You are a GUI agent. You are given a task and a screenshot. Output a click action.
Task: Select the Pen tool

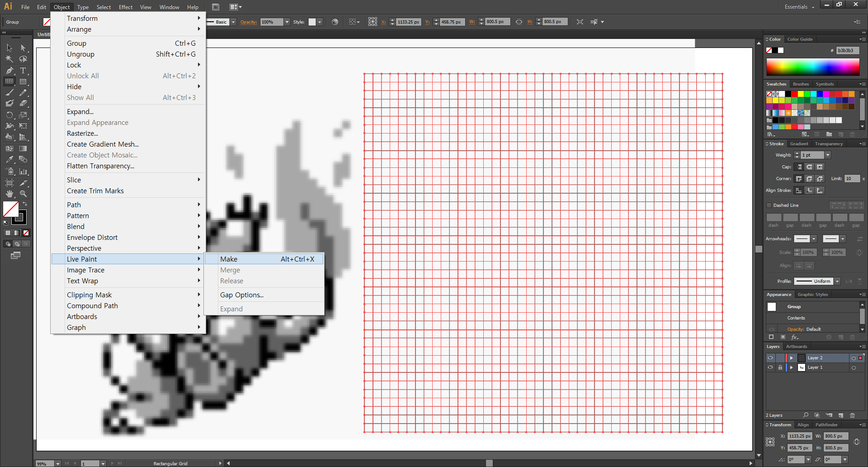9,71
